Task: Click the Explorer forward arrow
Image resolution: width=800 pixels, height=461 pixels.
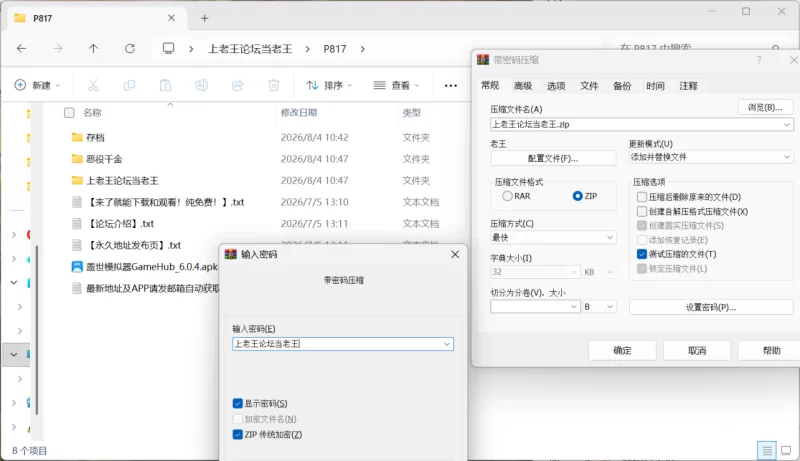Action: point(58,48)
